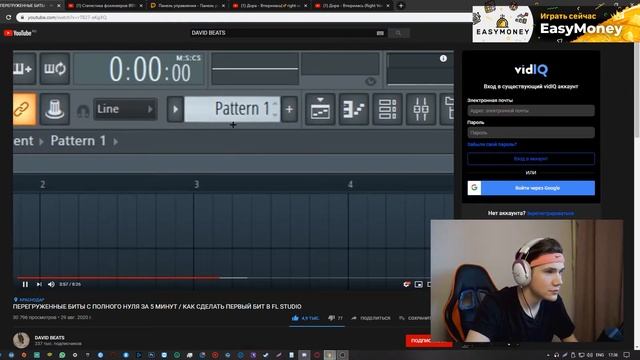Open the Pattern 1 selector in FL Studio video

click(232, 109)
